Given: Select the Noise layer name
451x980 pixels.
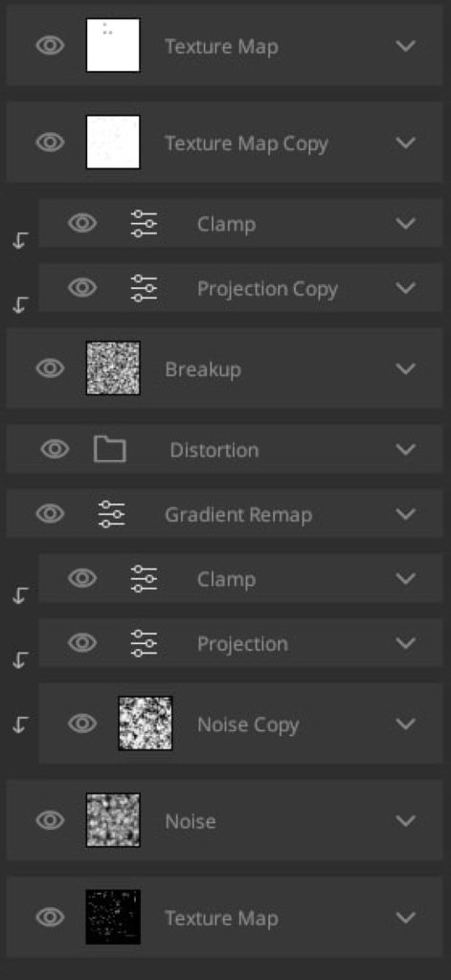Looking at the screenshot, I should tap(191, 821).
